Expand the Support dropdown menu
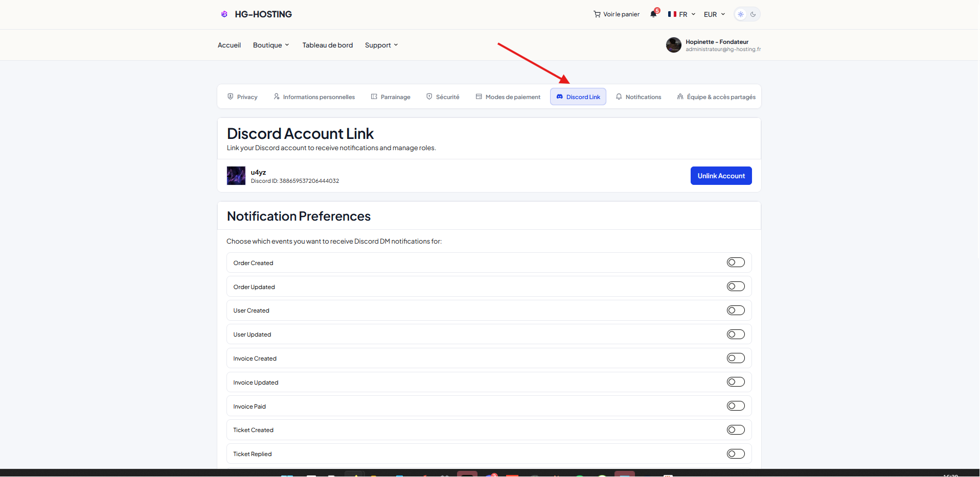 click(381, 45)
